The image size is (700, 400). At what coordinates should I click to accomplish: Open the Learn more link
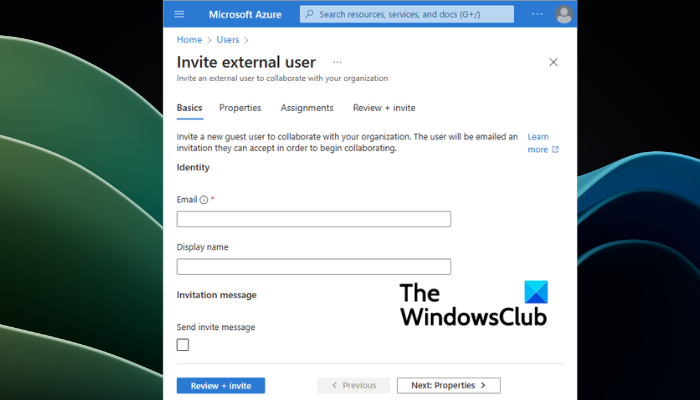543,143
